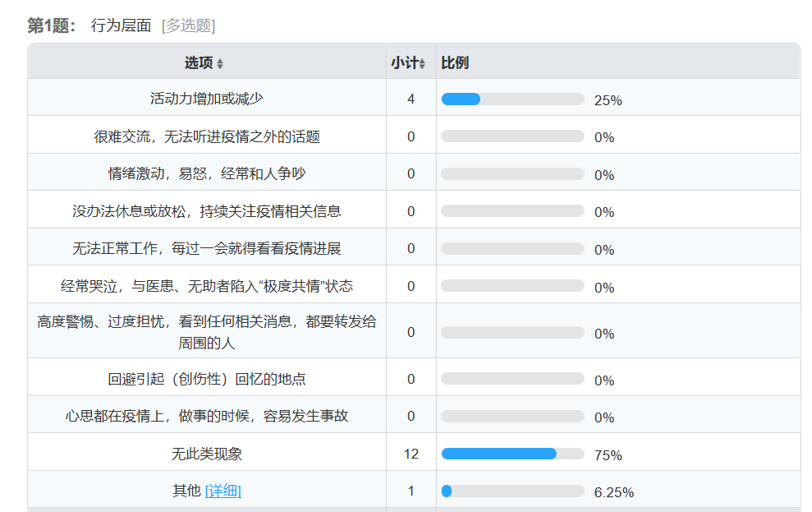Select the 回避引起（创伤性）回忆的地点 row
The image size is (812, 512).
[207, 379]
